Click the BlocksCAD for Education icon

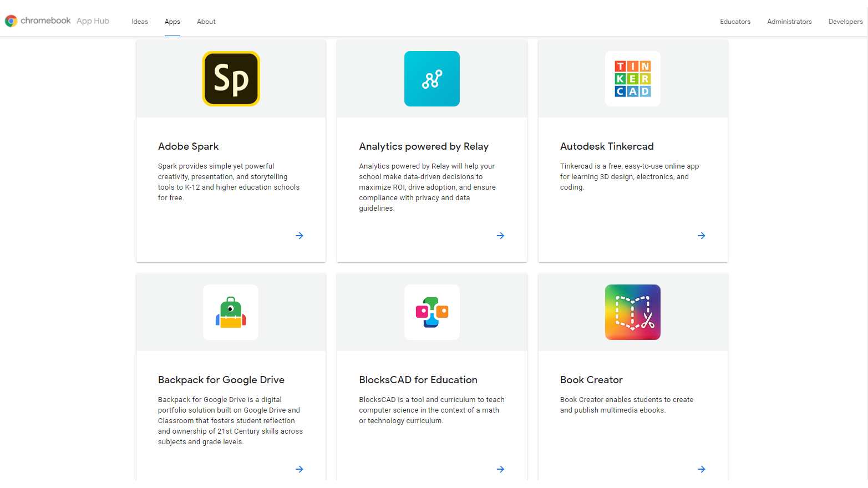coord(432,312)
